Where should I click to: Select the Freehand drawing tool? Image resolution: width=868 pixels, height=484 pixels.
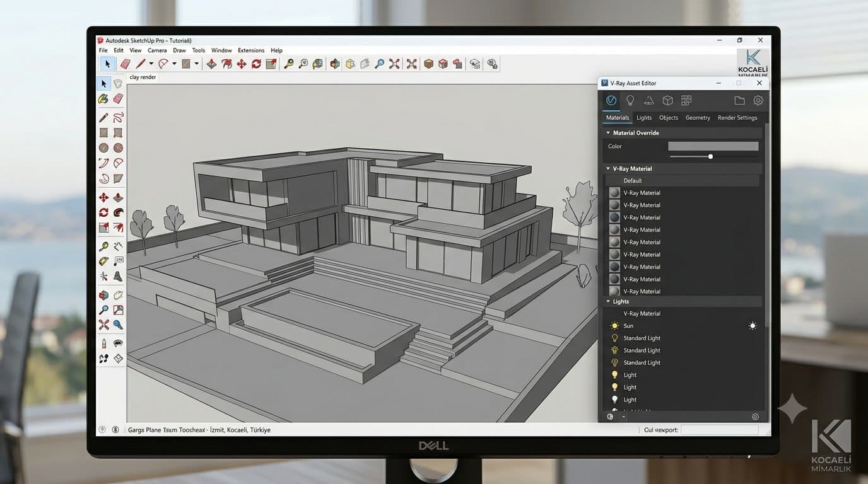point(118,117)
